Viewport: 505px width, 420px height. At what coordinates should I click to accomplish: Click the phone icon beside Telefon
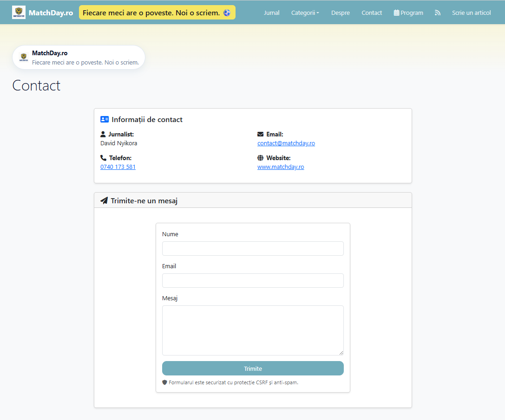pos(103,158)
